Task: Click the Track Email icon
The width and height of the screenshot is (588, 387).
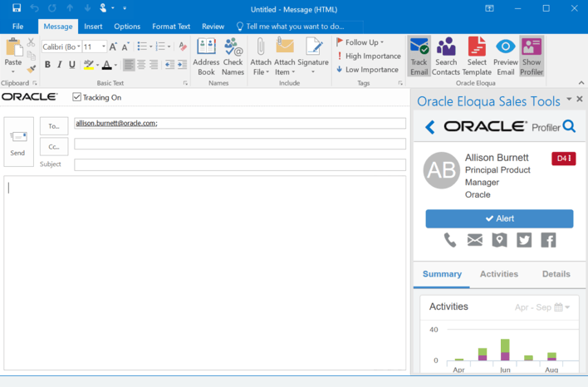Action: pyautogui.click(x=419, y=56)
